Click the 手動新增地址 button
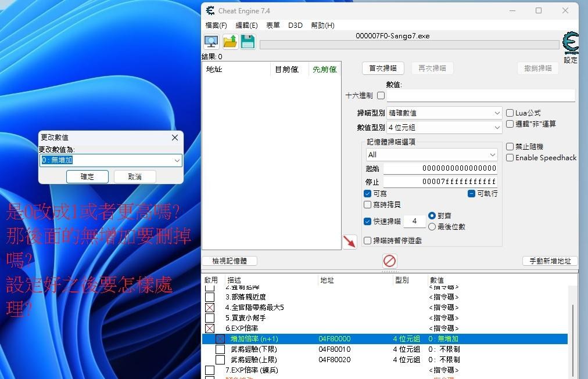Image resolution: width=588 pixels, height=379 pixels. (x=550, y=261)
